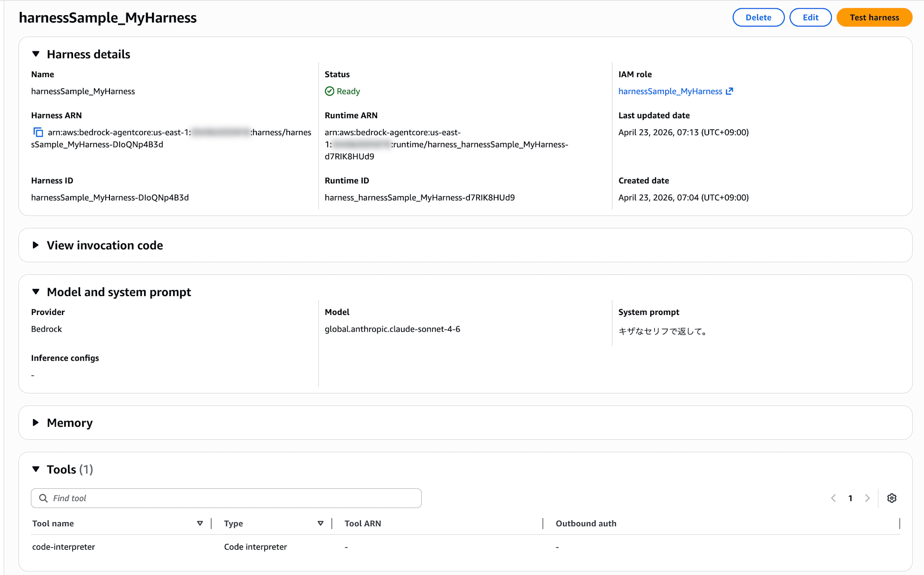
Task: Click the Tool name column sort filter icon
Action: coord(201,523)
